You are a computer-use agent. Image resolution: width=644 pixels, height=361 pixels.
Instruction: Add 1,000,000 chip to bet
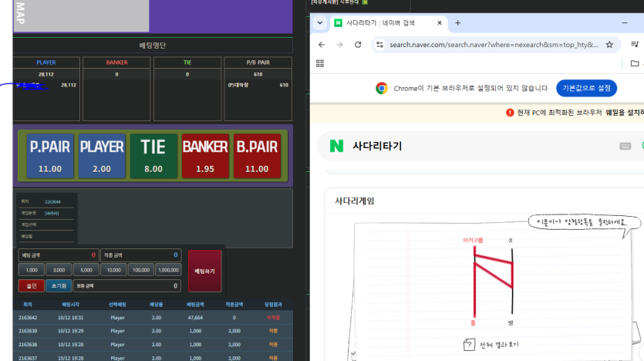[168, 270]
